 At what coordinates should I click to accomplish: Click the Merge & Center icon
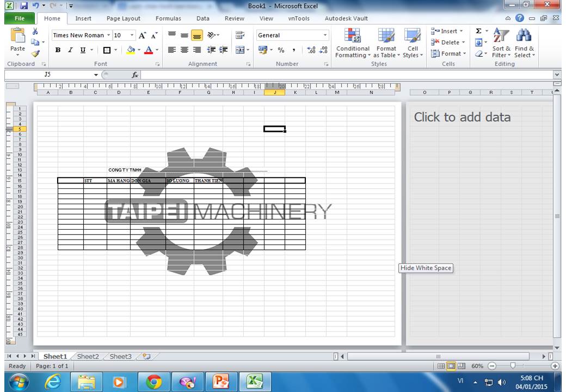tap(239, 50)
